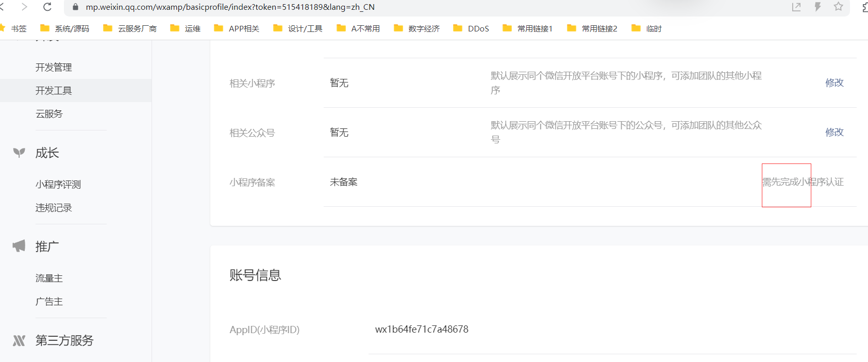Viewport: 868px width, 362px height.
Task: Open the A不常用 bookmark folder
Action: (x=358, y=28)
